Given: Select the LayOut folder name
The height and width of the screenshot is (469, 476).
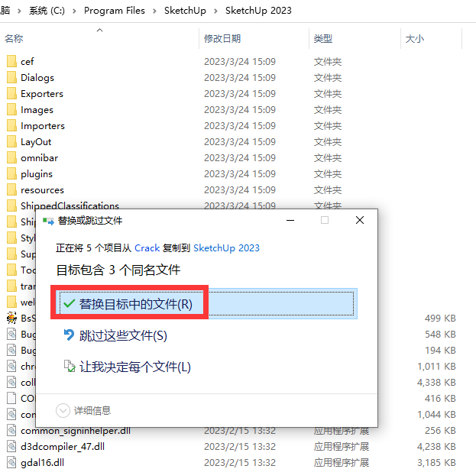Looking at the screenshot, I should 36,142.
